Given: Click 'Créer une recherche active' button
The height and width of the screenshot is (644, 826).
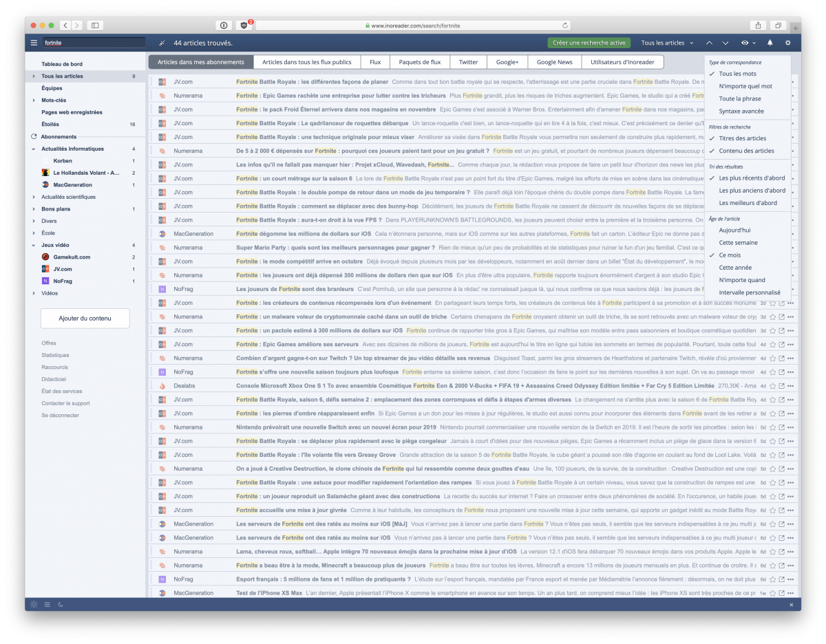Looking at the screenshot, I should point(589,43).
